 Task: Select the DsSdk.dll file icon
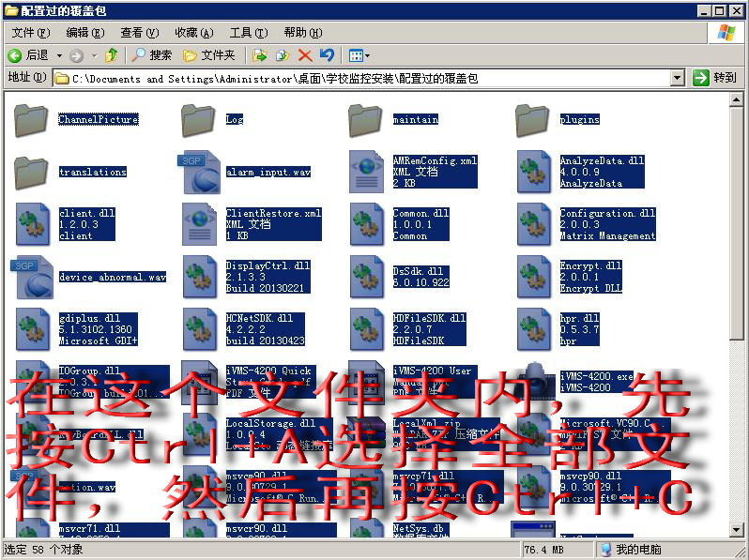(x=366, y=277)
